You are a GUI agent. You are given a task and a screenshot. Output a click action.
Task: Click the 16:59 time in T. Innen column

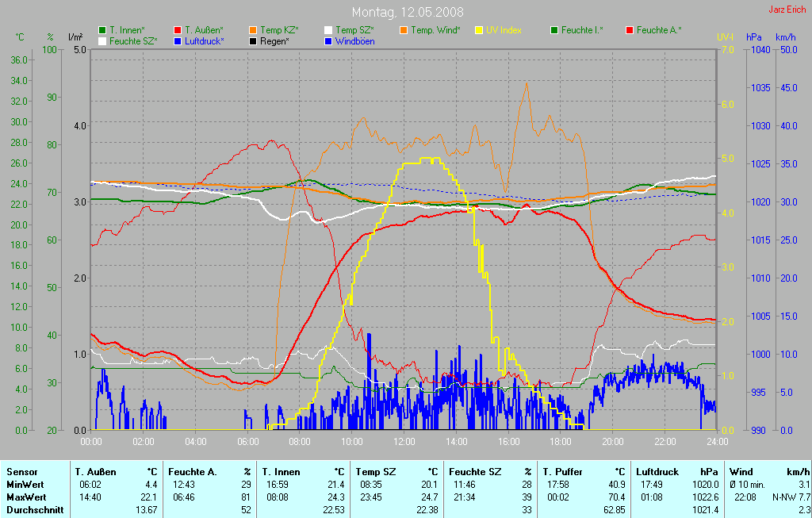(x=277, y=485)
